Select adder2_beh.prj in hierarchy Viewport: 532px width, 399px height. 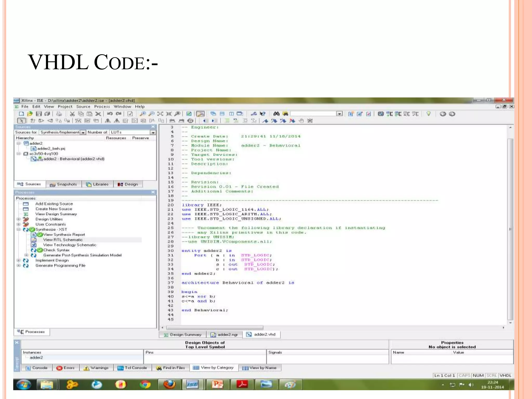[x=51, y=149]
